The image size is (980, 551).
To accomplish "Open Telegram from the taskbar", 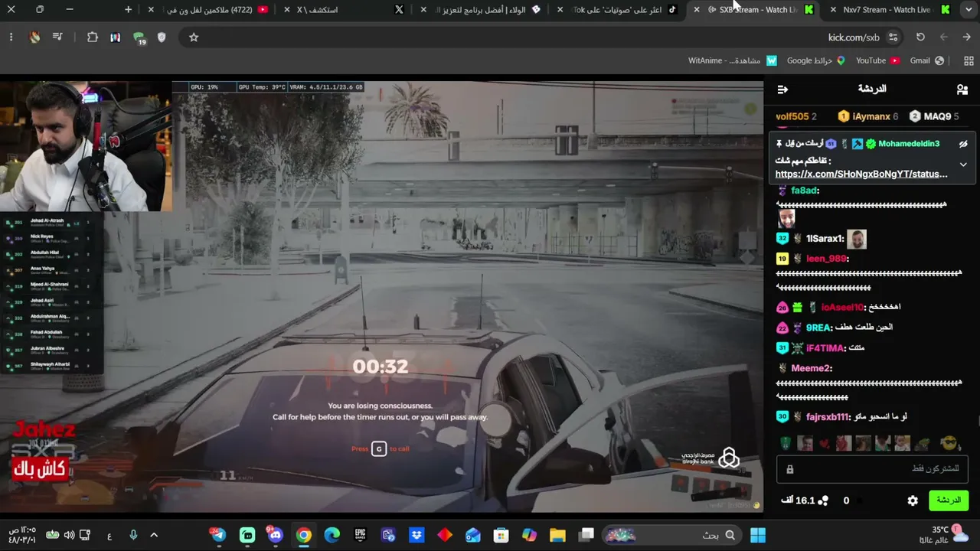I will (219, 536).
